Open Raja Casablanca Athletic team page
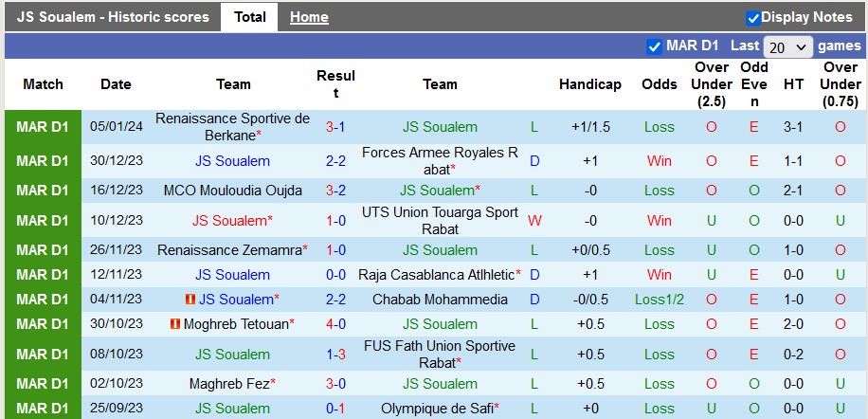The height and width of the screenshot is (419, 868). (x=436, y=275)
